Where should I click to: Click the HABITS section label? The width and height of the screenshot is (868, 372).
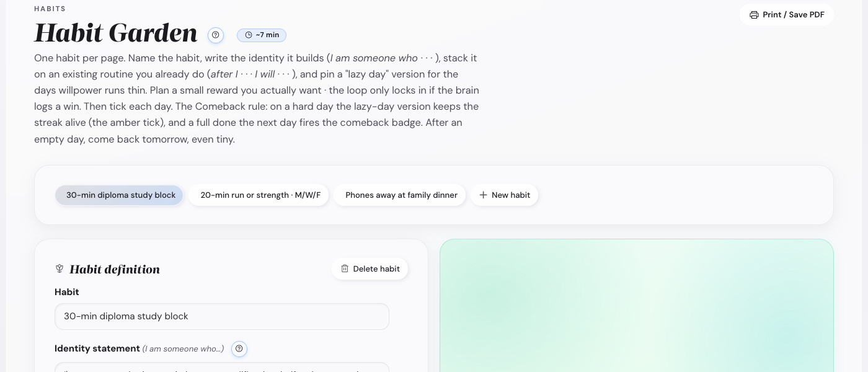tap(50, 9)
